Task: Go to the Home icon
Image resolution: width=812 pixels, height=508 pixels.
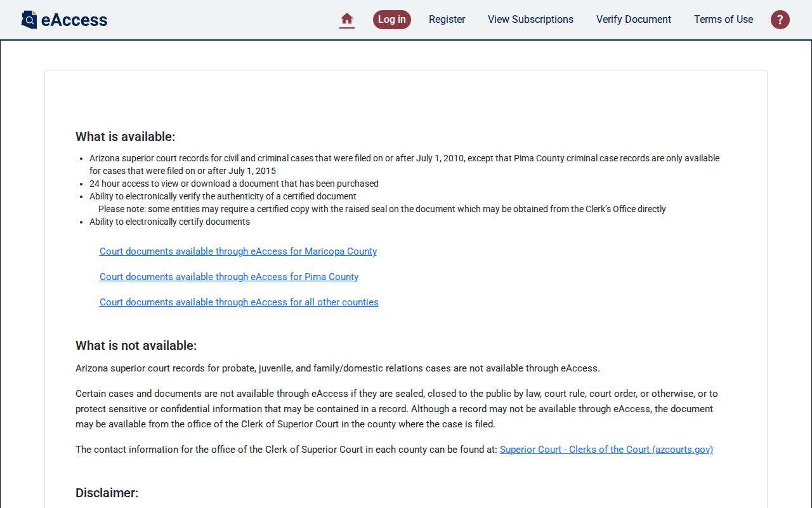Action: (347, 19)
